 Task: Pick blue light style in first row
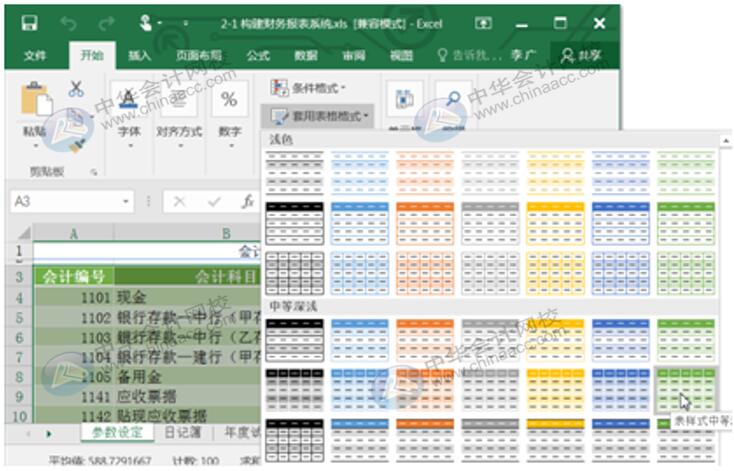coord(360,173)
